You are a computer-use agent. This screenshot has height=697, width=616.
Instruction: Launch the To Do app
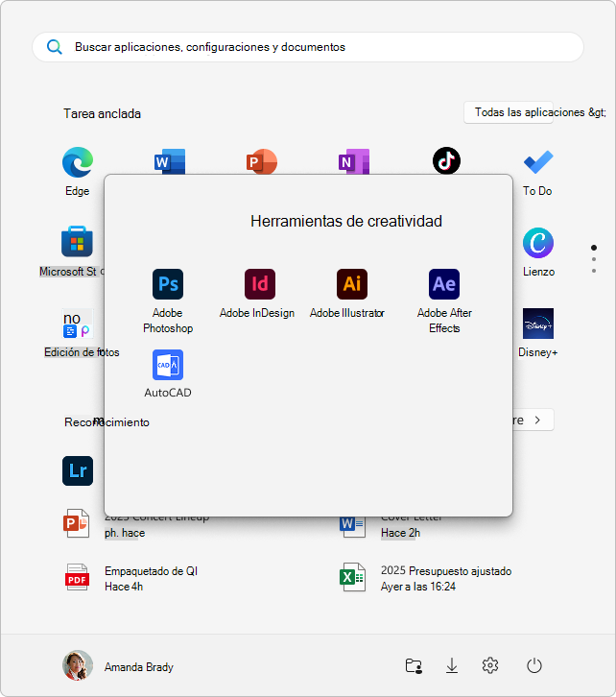coord(538,173)
